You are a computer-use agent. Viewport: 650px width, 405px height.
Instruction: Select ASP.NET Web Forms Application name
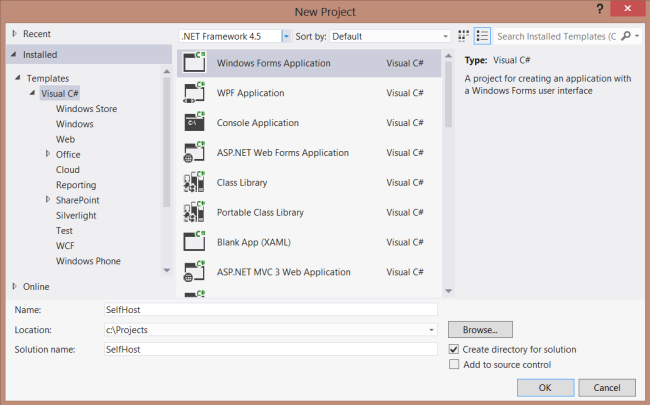(x=283, y=153)
